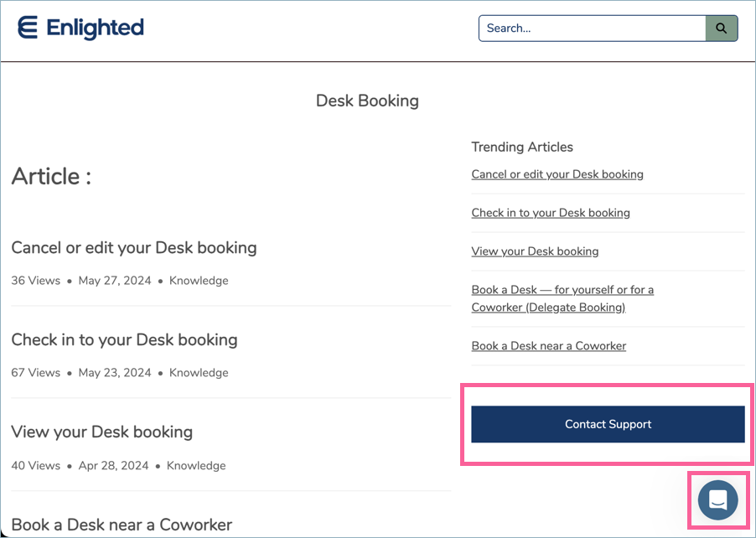Click the Knowledge label under Cancel article

(199, 281)
